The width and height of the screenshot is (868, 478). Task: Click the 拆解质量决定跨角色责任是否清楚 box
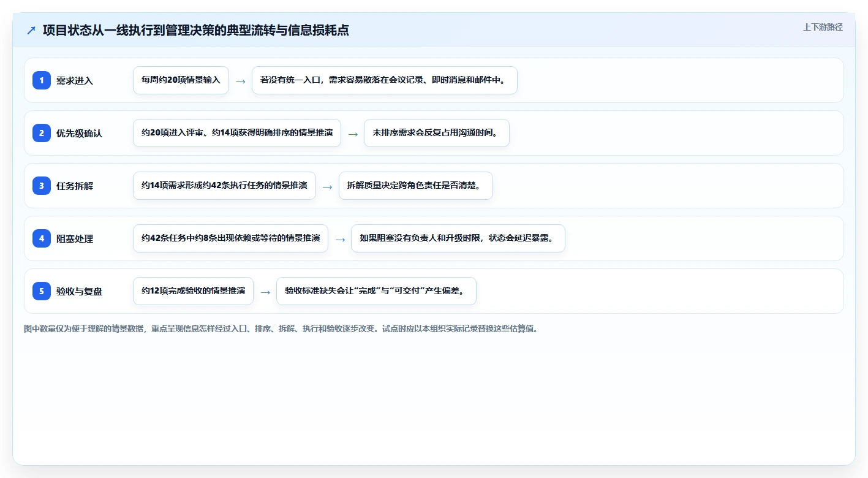(x=416, y=186)
